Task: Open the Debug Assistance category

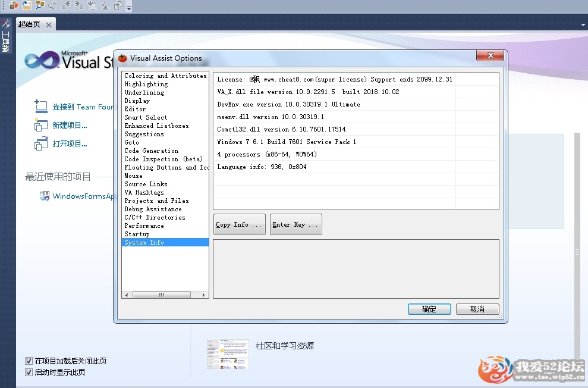Action: click(165, 209)
